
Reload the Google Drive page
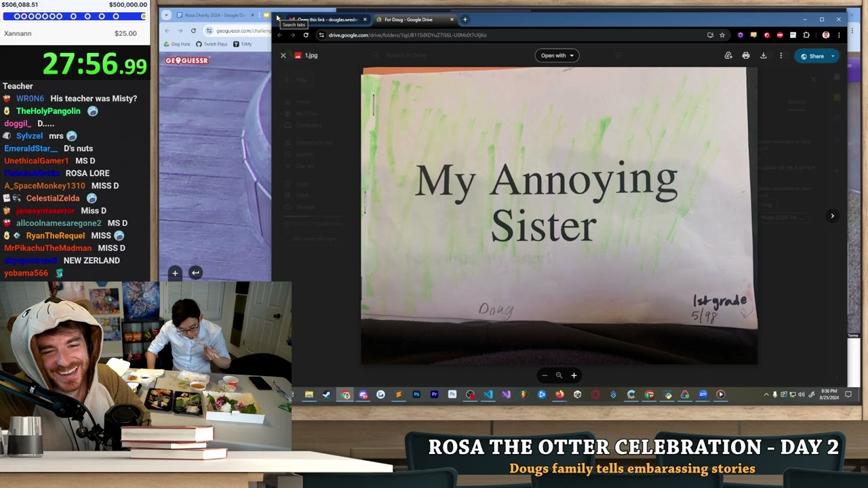pos(306,35)
